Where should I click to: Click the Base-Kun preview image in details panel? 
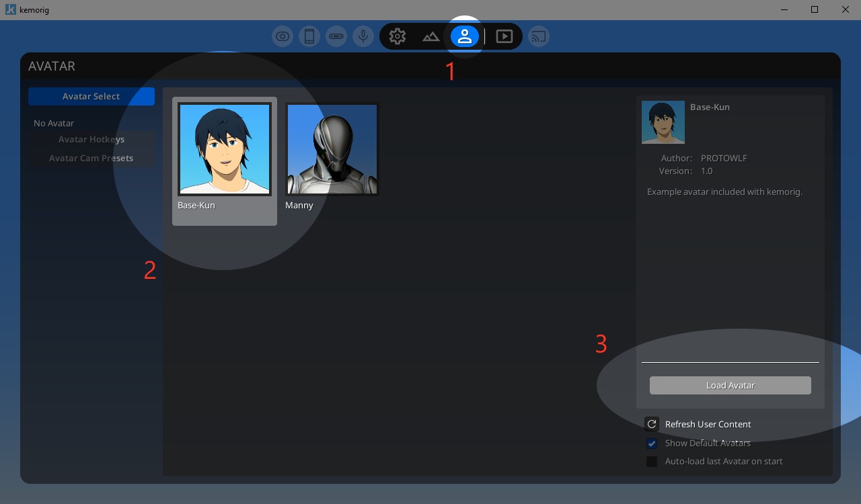(663, 122)
